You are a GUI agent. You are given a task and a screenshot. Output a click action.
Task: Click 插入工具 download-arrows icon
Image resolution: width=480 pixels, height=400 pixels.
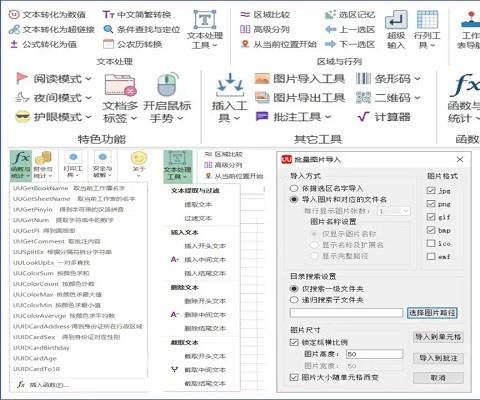click(x=230, y=86)
